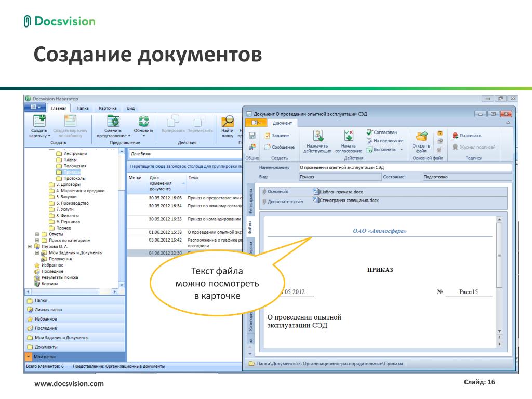Select the 3. Договоры folder
Image resolution: width=532 pixels, height=399 pixels.
(65, 184)
